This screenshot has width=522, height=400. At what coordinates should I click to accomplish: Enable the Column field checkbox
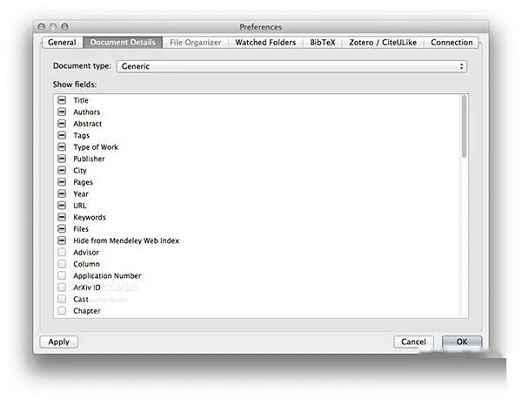[x=62, y=264]
